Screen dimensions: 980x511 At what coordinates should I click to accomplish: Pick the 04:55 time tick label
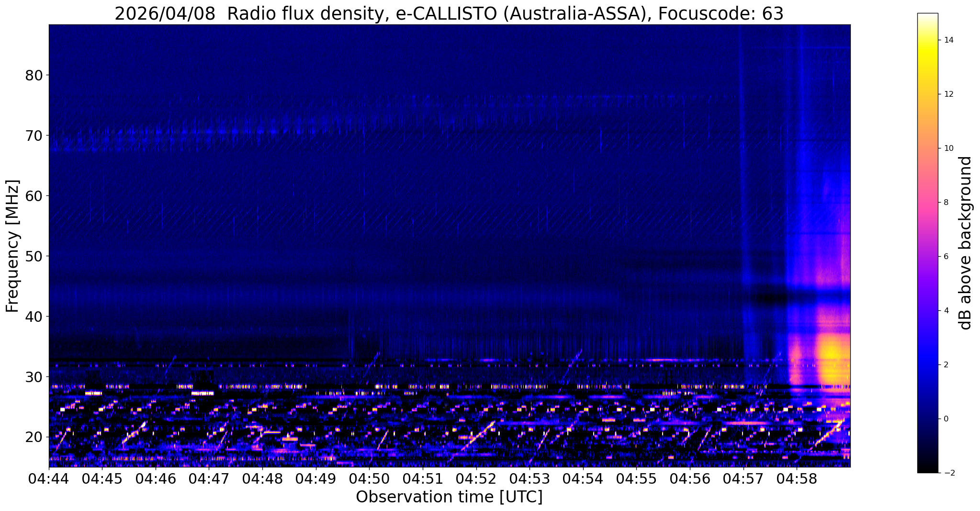tap(636, 478)
